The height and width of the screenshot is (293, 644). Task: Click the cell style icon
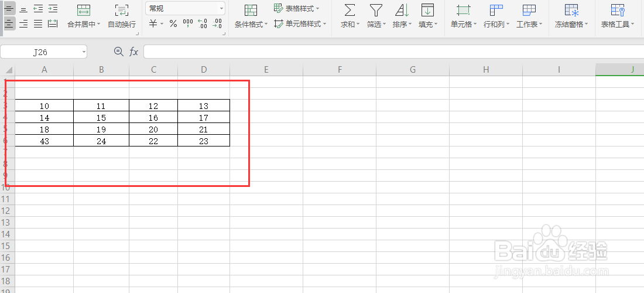coord(279,24)
